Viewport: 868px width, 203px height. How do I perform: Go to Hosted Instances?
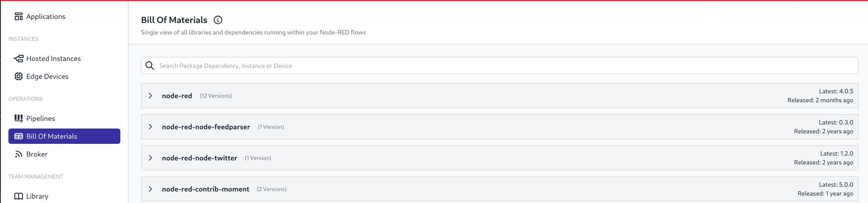click(53, 59)
